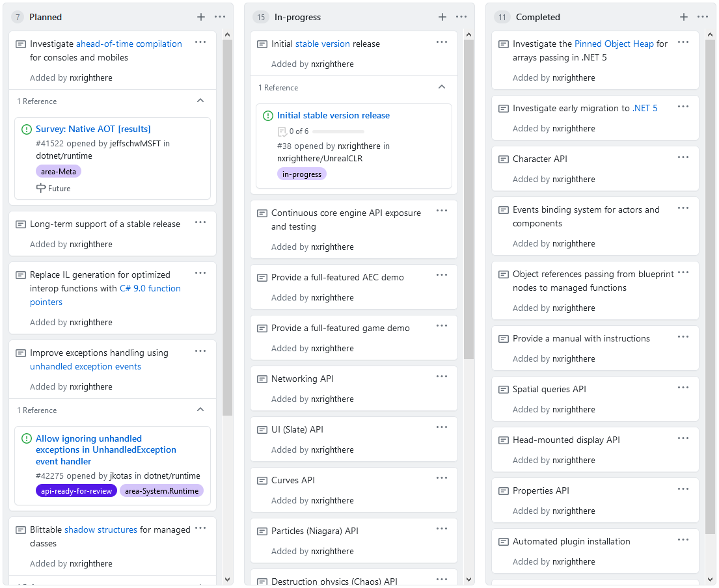Add a card to the In-progress column

(442, 17)
